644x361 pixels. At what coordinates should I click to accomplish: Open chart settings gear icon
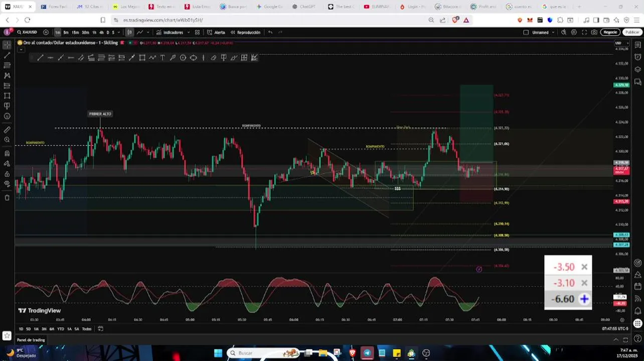pyautogui.click(x=574, y=32)
